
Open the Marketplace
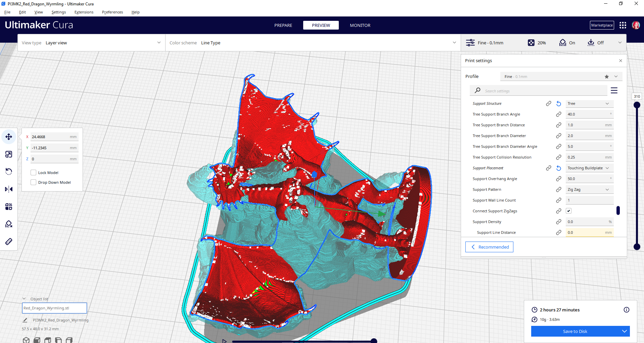point(601,25)
